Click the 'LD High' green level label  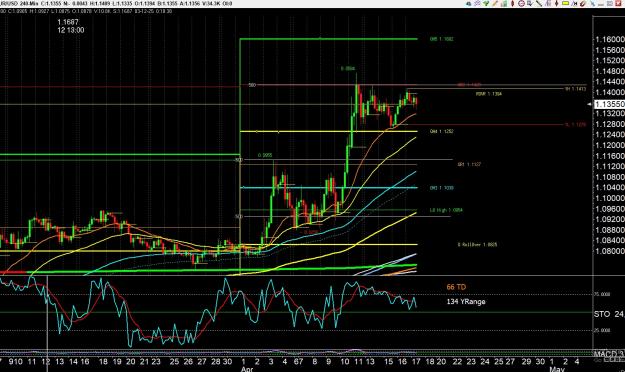pyautogui.click(x=446, y=210)
